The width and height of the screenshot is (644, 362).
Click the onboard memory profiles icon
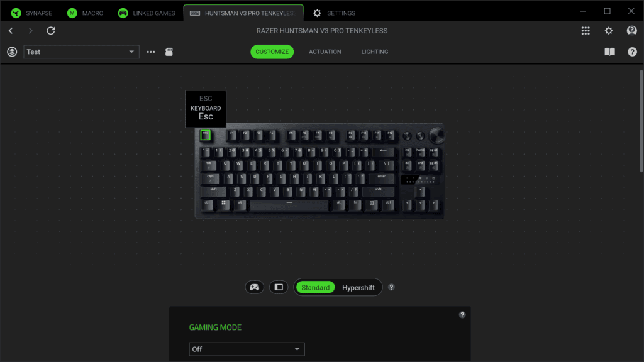[x=169, y=52]
